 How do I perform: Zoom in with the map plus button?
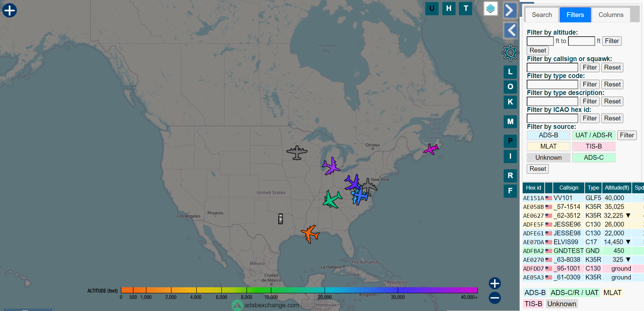[x=495, y=284]
